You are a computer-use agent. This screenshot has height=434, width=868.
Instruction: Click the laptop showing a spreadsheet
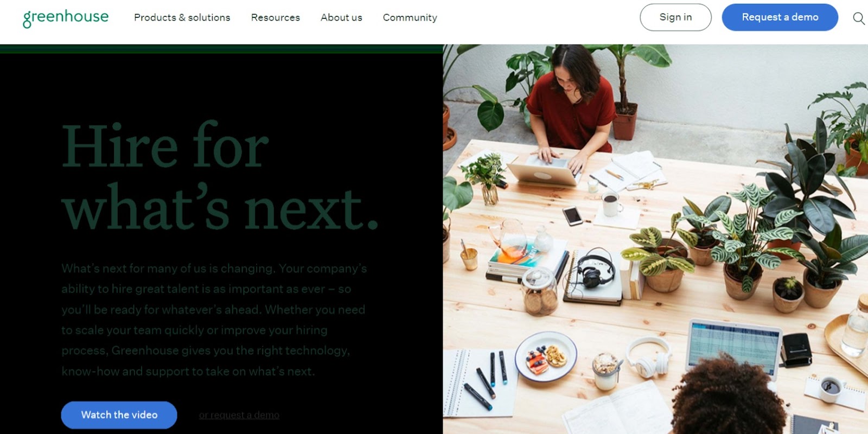[x=732, y=347]
